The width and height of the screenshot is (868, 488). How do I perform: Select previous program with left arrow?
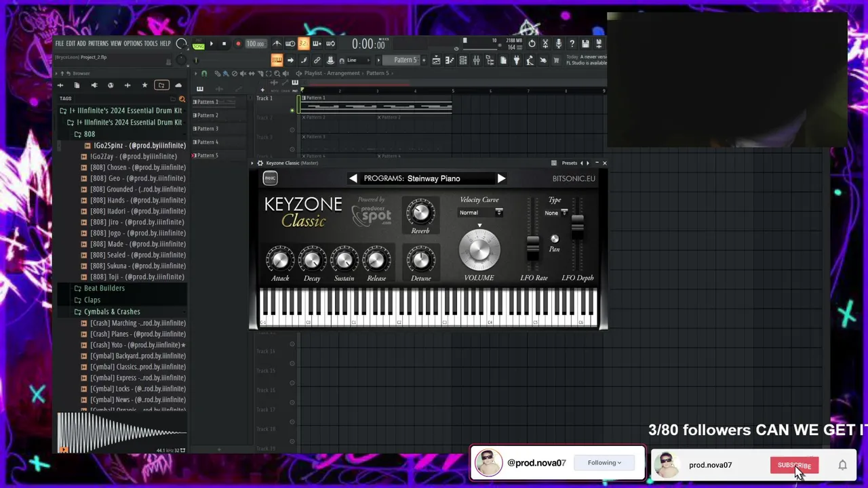353,179
